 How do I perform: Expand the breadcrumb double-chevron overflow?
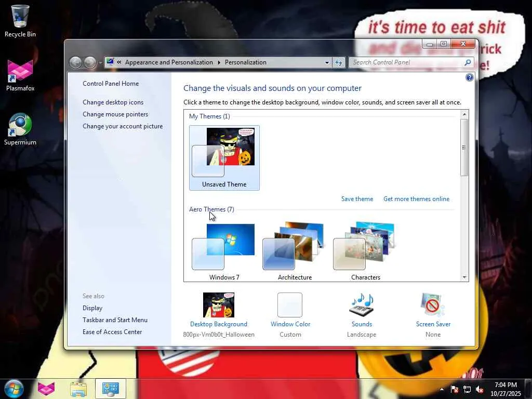click(x=119, y=62)
